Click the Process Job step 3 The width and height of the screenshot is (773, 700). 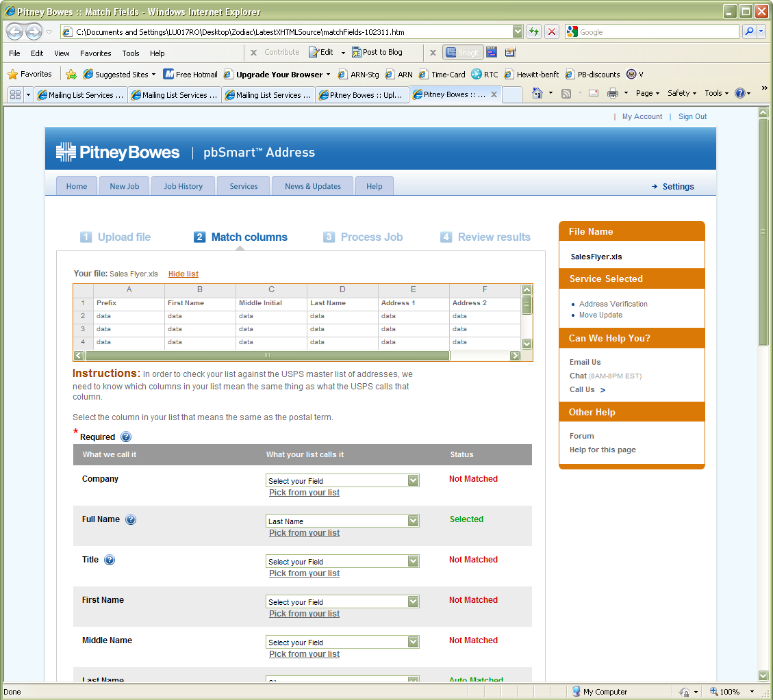point(363,237)
